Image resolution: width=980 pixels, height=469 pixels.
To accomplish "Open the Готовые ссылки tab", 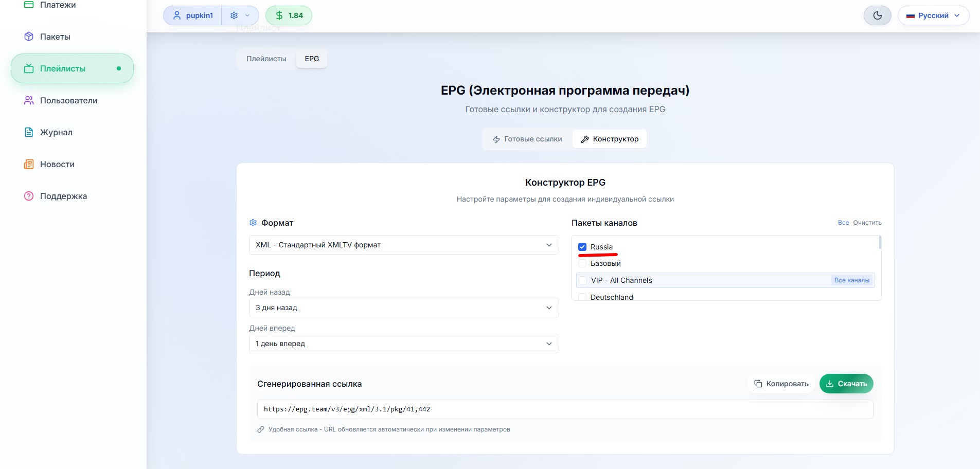I will pos(527,139).
